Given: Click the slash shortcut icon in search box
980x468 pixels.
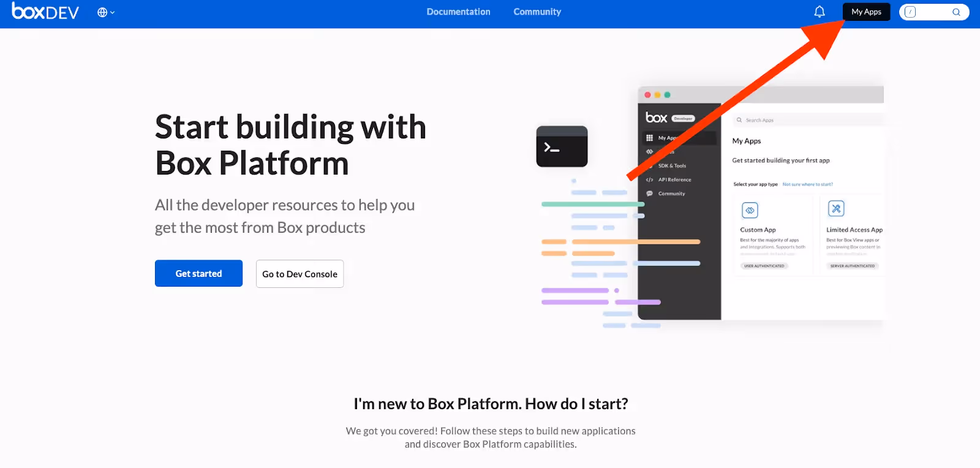Looking at the screenshot, I should 910,12.
